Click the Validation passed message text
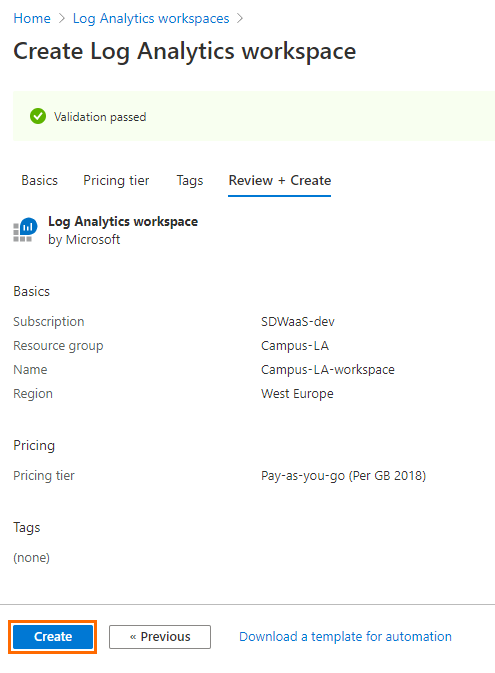The width and height of the screenshot is (495, 673). coord(100,117)
